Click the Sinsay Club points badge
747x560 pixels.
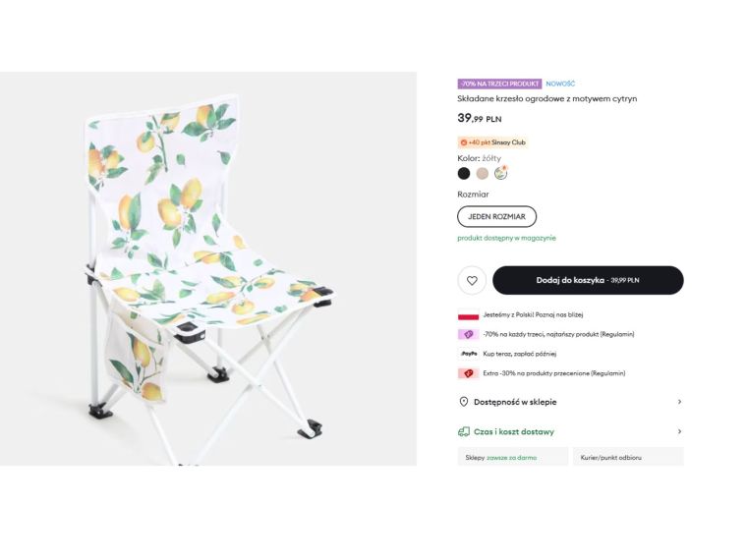493,142
